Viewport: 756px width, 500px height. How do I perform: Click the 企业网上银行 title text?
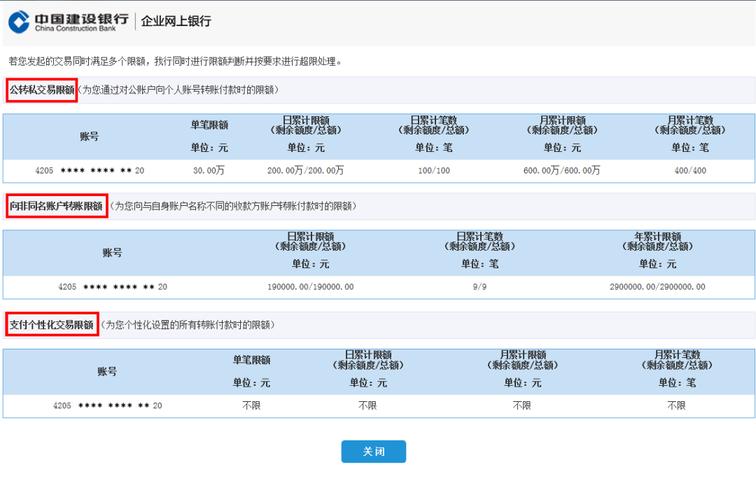176,21
